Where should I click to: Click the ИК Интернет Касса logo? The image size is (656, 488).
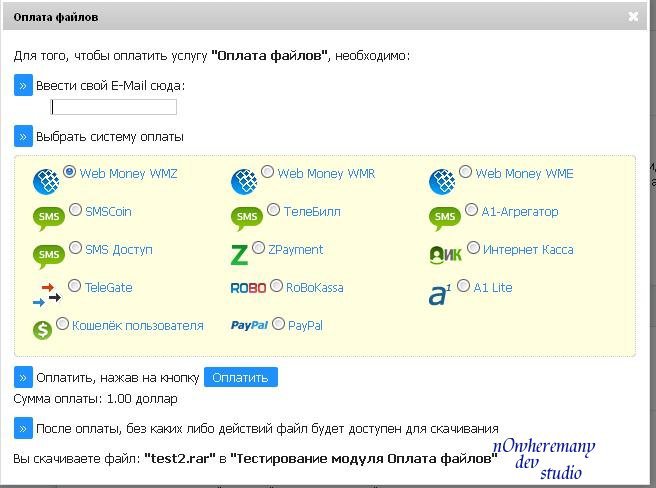[x=445, y=254]
